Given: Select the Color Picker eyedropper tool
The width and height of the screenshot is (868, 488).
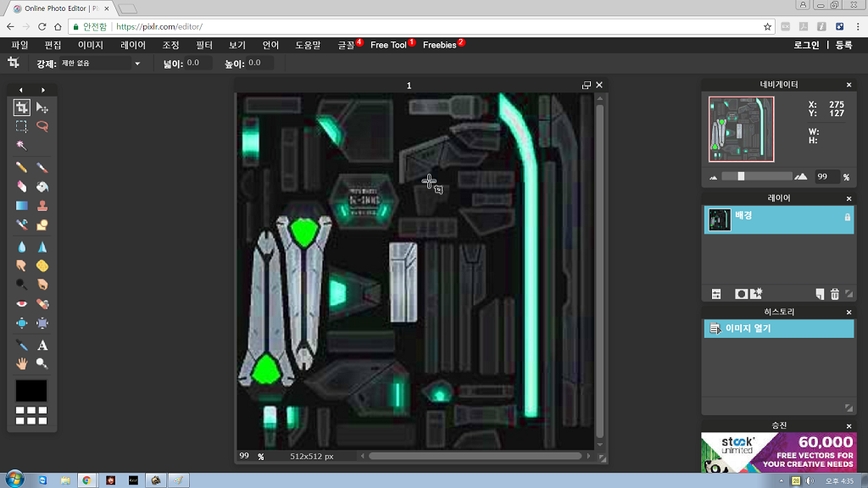Looking at the screenshot, I should (21, 346).
